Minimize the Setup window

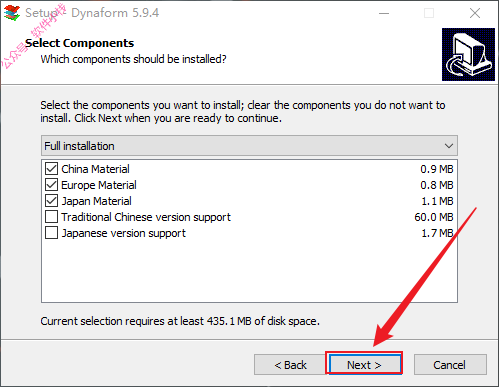tap(384, 13)
